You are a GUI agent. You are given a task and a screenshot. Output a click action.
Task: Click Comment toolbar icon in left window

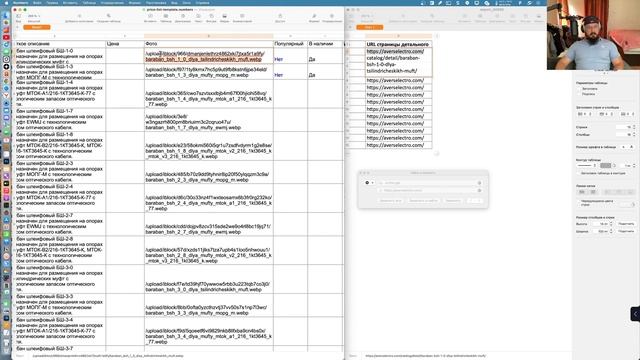pyautogui.click(x=242, y=17)
